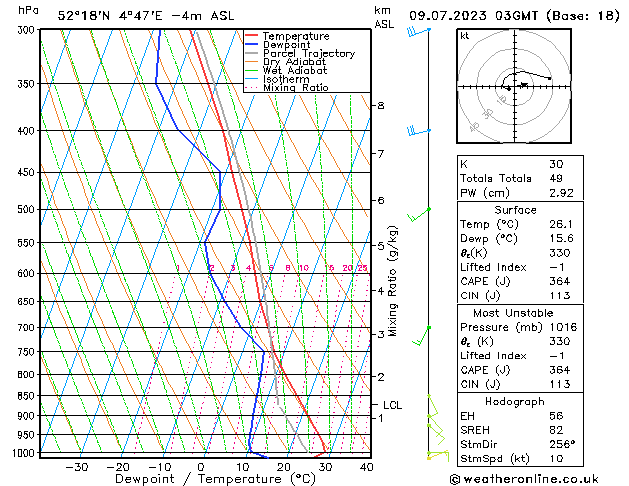This screenshot has width=629, height=486.
Task: Click the green wind barb at 500 hPa
Action: click(418, 214)
